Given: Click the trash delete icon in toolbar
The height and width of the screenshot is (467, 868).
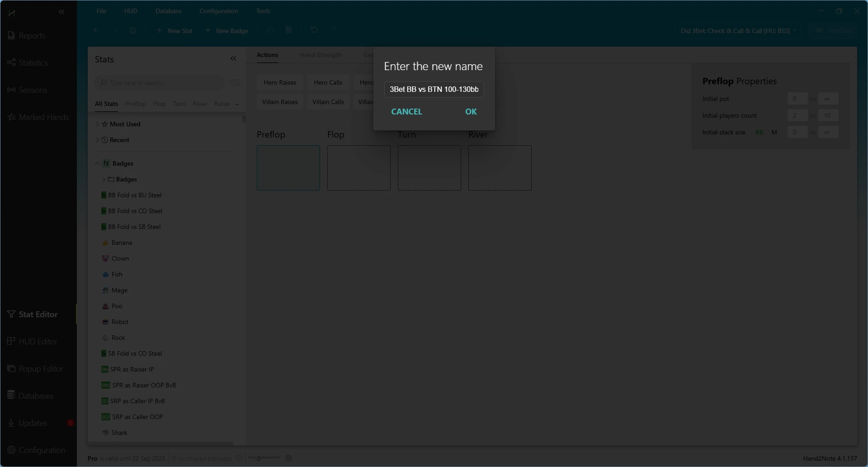Looking at the screenshot, I should pyautogui.click(x=288, y=30).
